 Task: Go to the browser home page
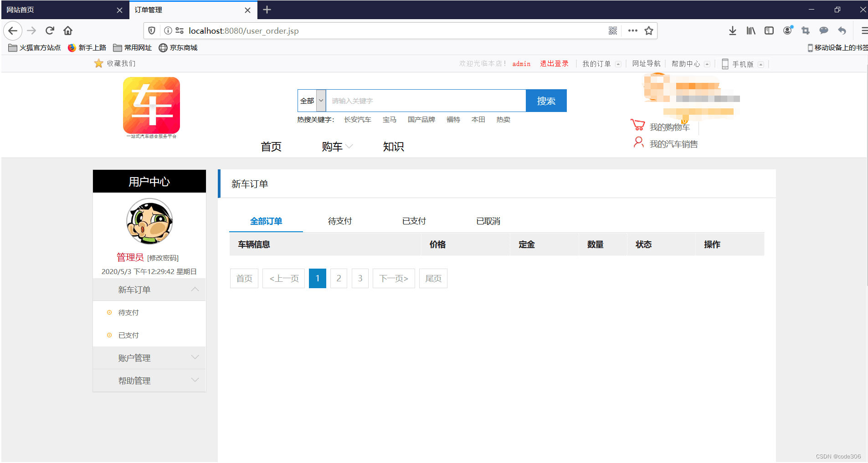click(x=68, y=31)
